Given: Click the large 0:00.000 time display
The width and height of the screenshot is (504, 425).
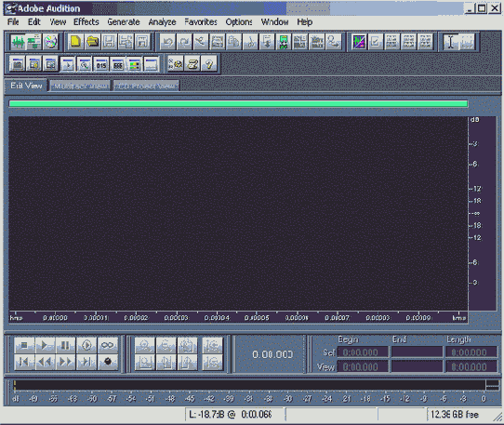Looking at the screenshot, I should click(272, 354).
